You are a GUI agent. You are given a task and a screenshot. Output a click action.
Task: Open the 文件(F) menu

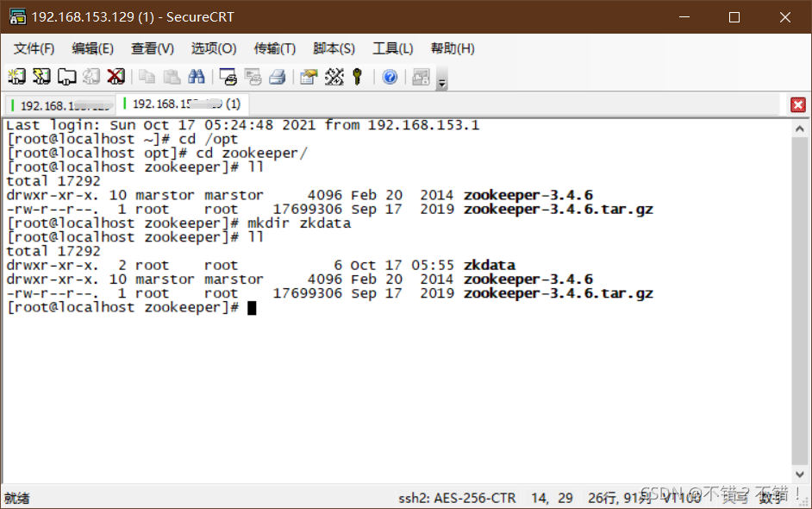click(x=34, y=48)
